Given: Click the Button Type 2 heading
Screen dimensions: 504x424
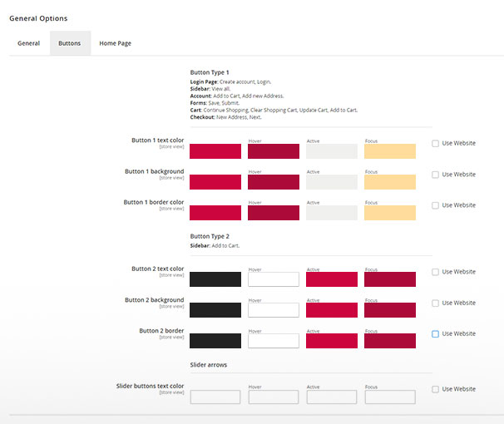Looking at the screenshot, I should tap(210, 236).
